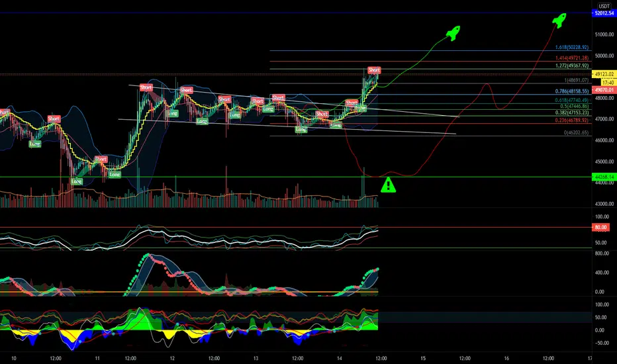Screen dimensions: 617x364
Task: Click 800.00 on the momentum indicator scale
Action: click(x=602, y=253)
